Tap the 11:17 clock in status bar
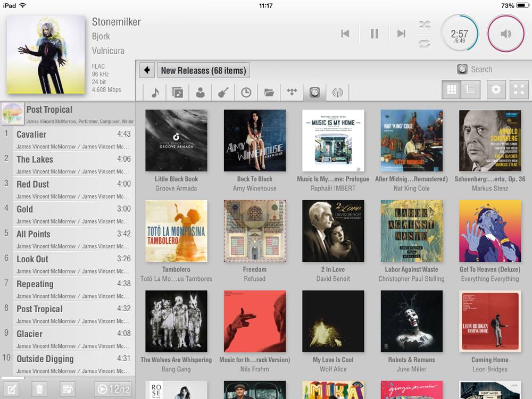The width and height of the screenshot is (532, 399). pos(265,5)
